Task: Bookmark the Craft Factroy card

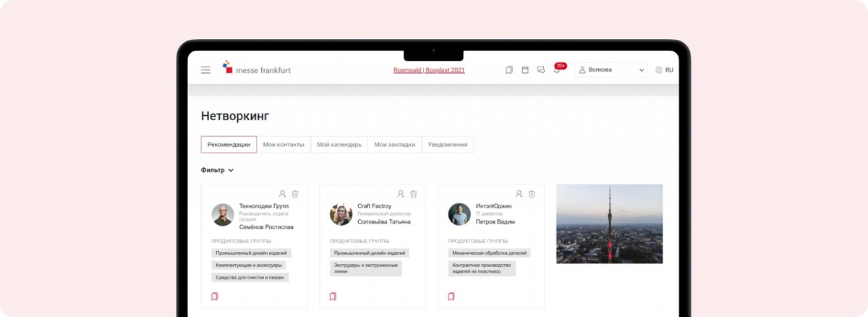Action: tap(333, 296)
